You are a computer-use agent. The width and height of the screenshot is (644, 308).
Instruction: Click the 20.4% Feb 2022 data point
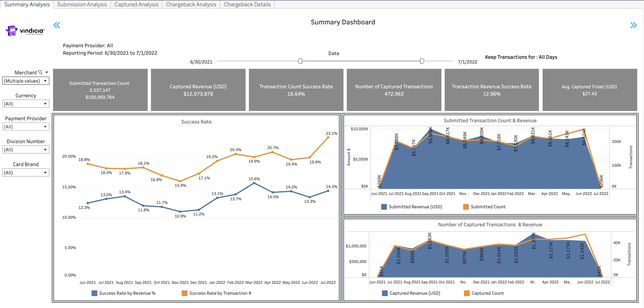pyautogui.click(x=236, y=154)
